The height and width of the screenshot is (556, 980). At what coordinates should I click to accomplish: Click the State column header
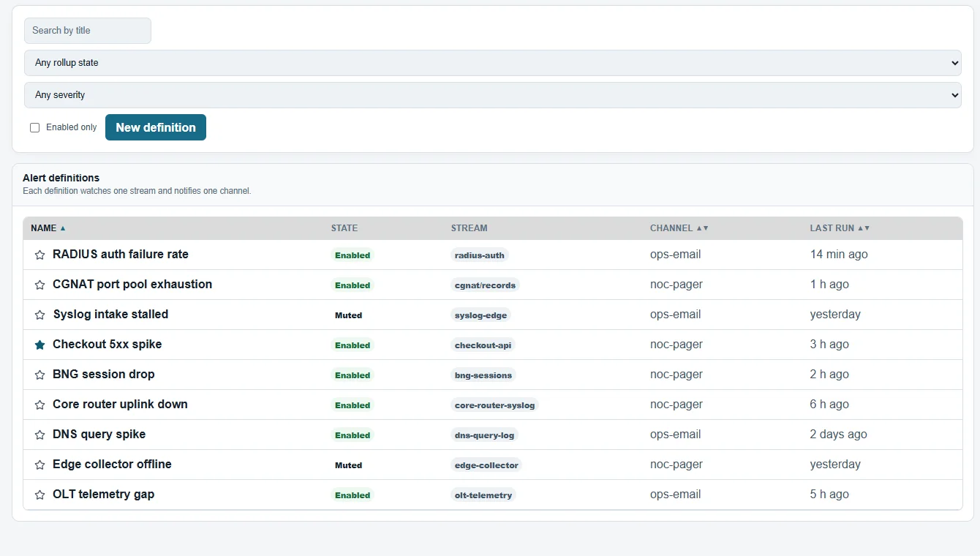pyautogui.click(x=344, y=228)
